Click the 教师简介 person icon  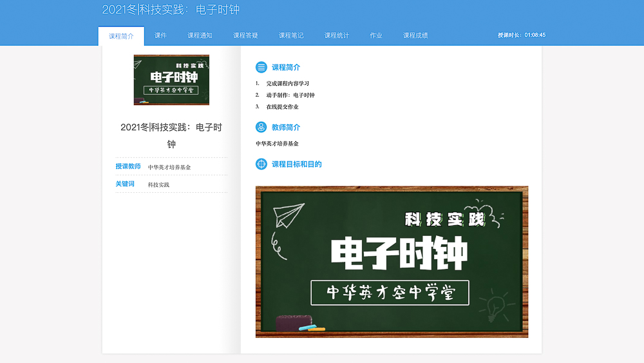[261, 127]
